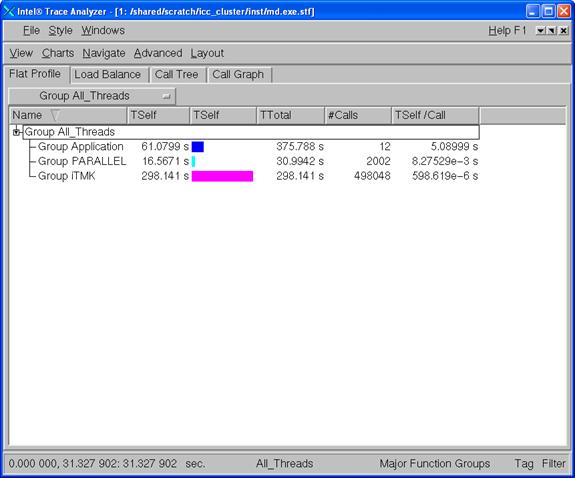Image resolution: width=575 pixels, height=478 pixels.
Task: Click the magenta Group ITMK time bar
Action: pos(222,176)
